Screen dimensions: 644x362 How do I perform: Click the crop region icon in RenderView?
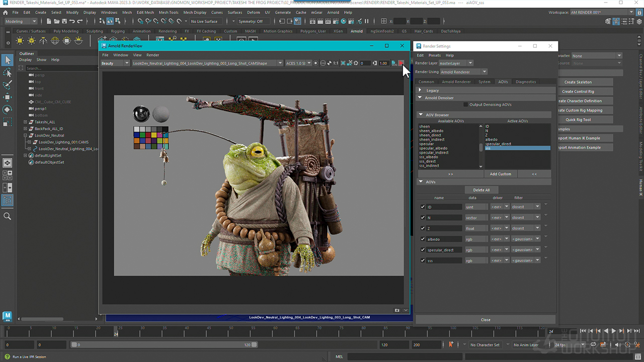(343, 63)
